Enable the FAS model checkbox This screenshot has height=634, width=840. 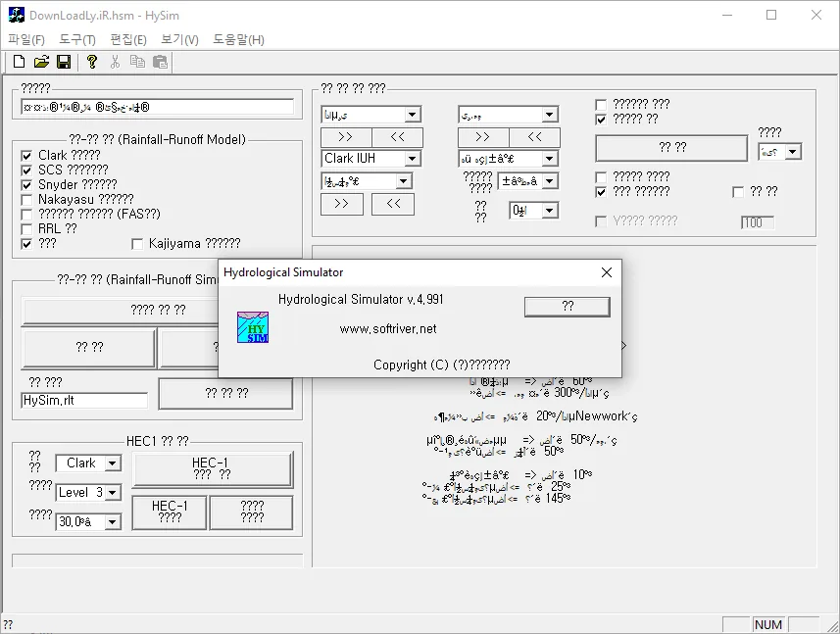coord(26,215)
